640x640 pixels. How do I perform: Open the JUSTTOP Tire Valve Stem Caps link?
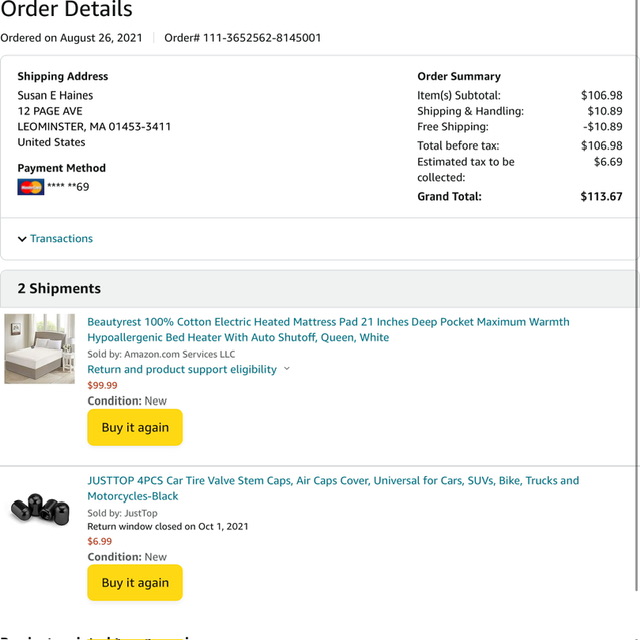coord(333,488)
